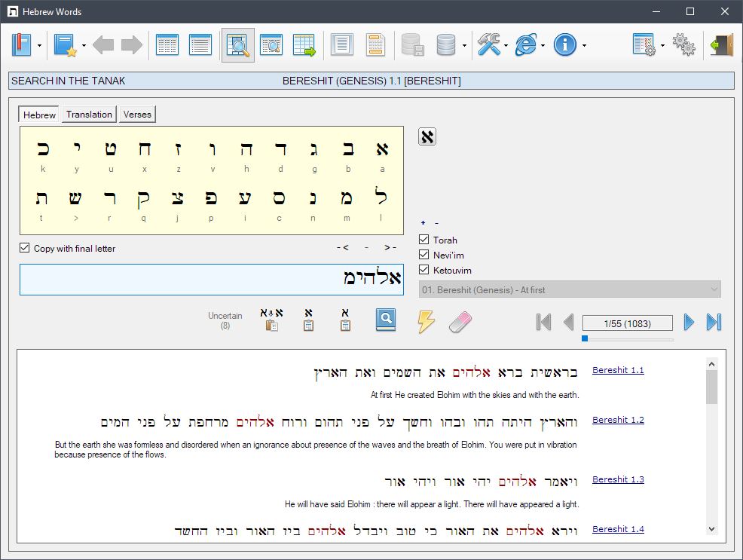This screenshot has height=560, width=743.
Task: Open the Verses tab
Action: (137, 114)
